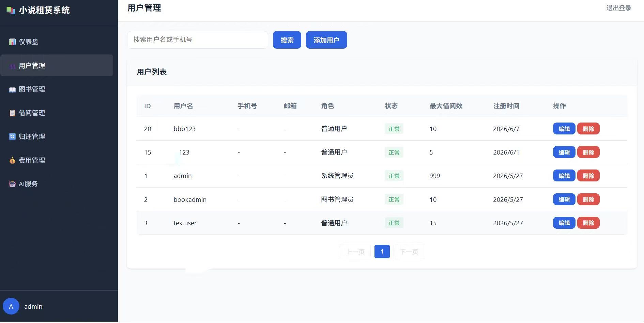Click the 图书管理 open book icon

click(12, 90)
